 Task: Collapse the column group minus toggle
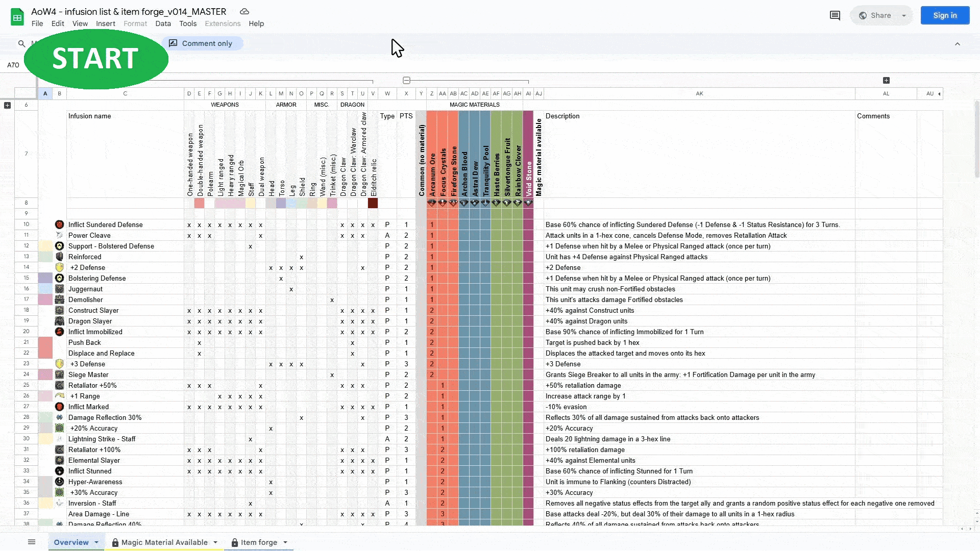tap(406, 81)
